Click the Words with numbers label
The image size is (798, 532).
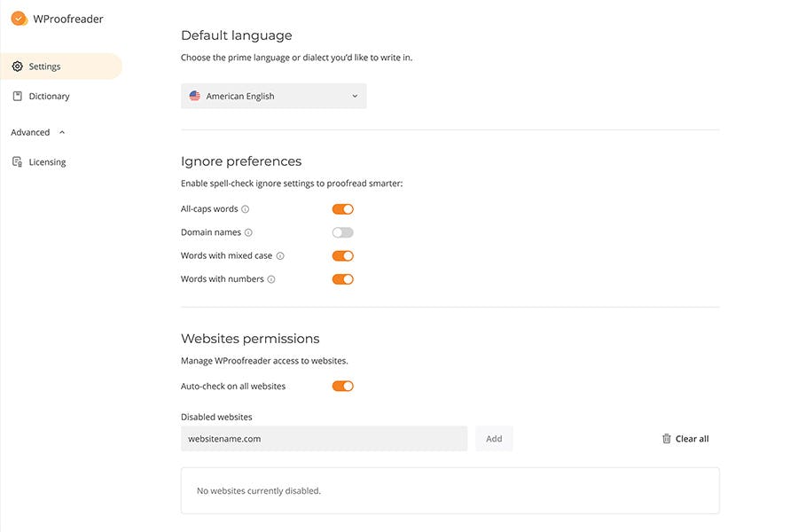(x=223, y=279)
